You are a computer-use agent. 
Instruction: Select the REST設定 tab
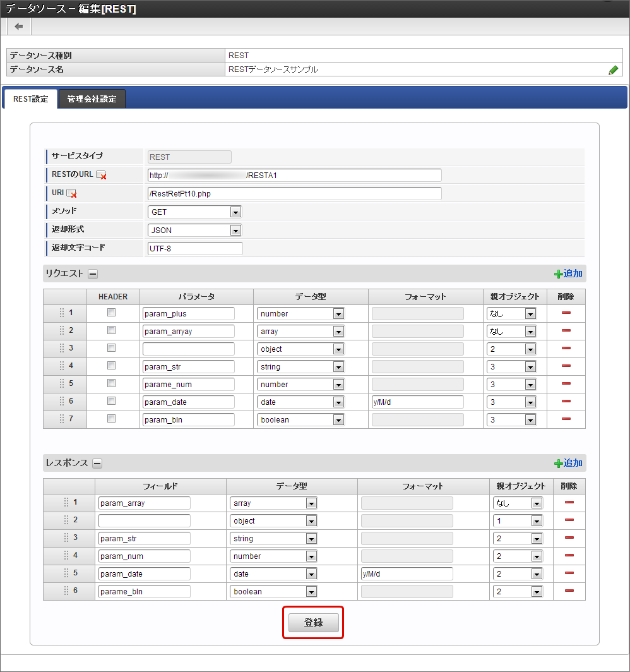(30, 99)
